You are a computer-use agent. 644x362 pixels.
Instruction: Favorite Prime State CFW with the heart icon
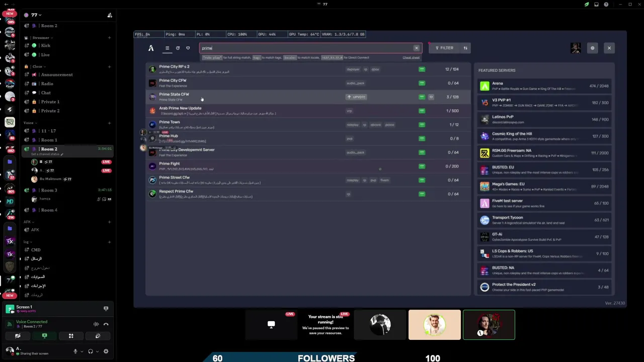tap(431, 97)
